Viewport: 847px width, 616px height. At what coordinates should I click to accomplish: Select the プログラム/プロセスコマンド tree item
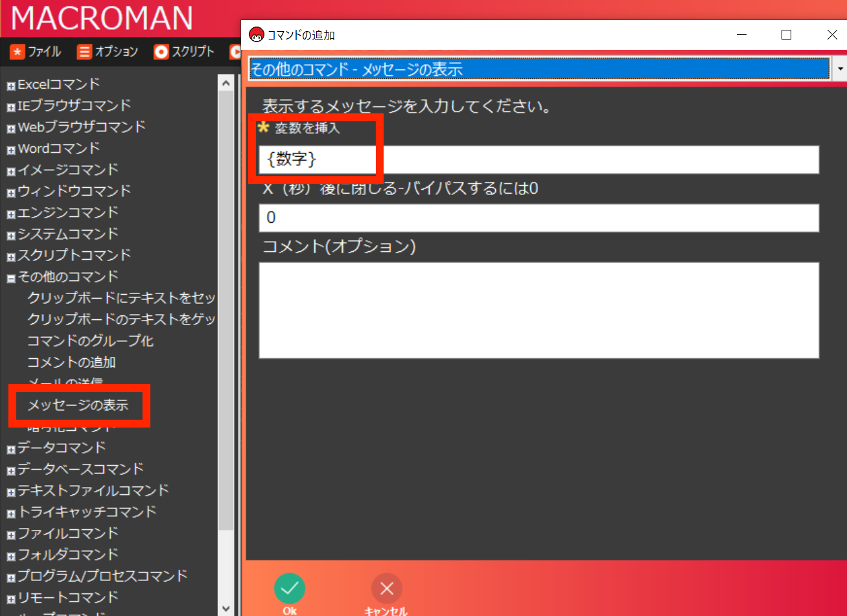point(102,576)
